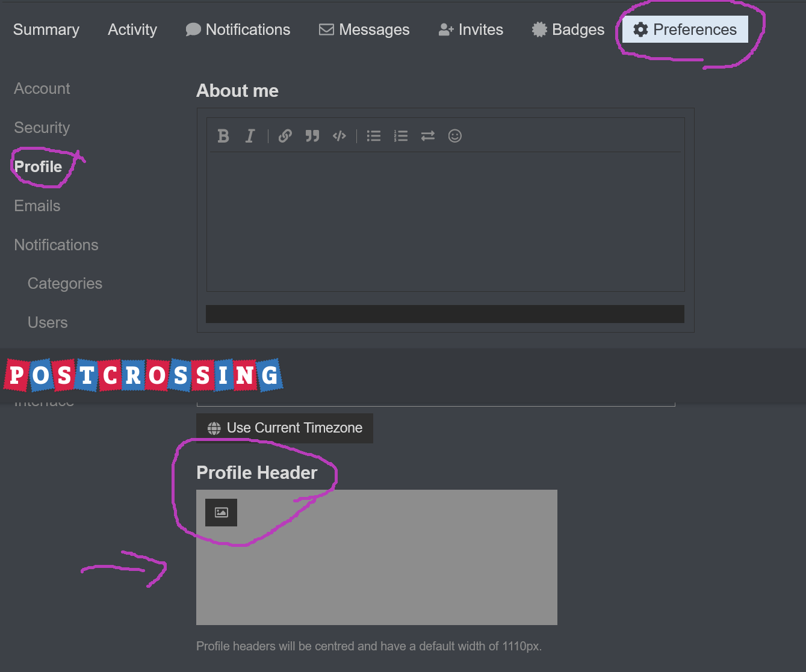Click the grey Profile Header image area

tap(377, 557)
